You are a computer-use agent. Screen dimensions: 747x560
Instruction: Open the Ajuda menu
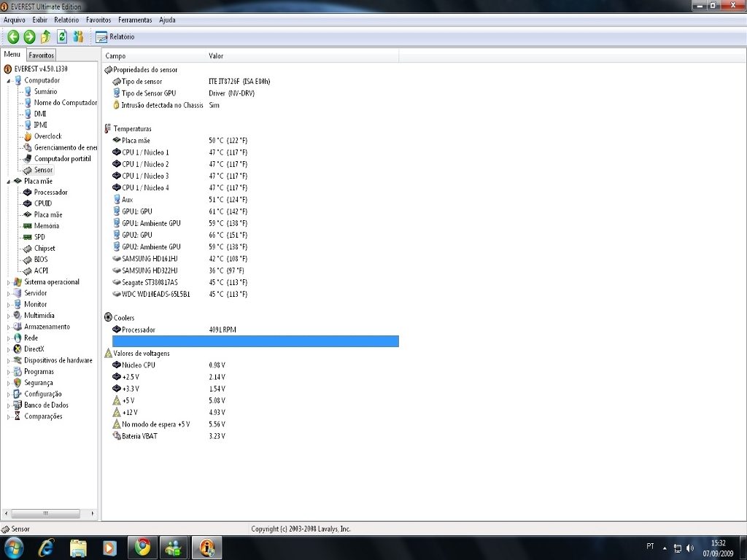tap(167, 20)
